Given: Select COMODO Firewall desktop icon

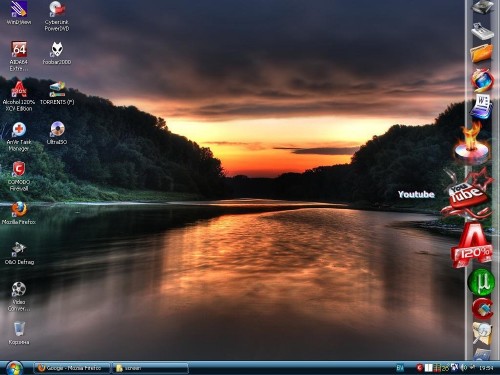Looking at the screenshot, I should pos(19,176).
